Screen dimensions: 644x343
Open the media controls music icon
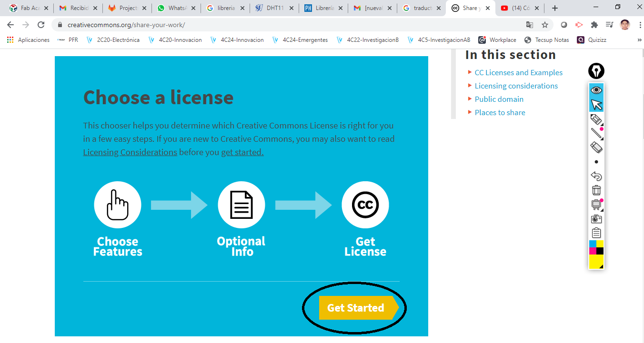609,25
